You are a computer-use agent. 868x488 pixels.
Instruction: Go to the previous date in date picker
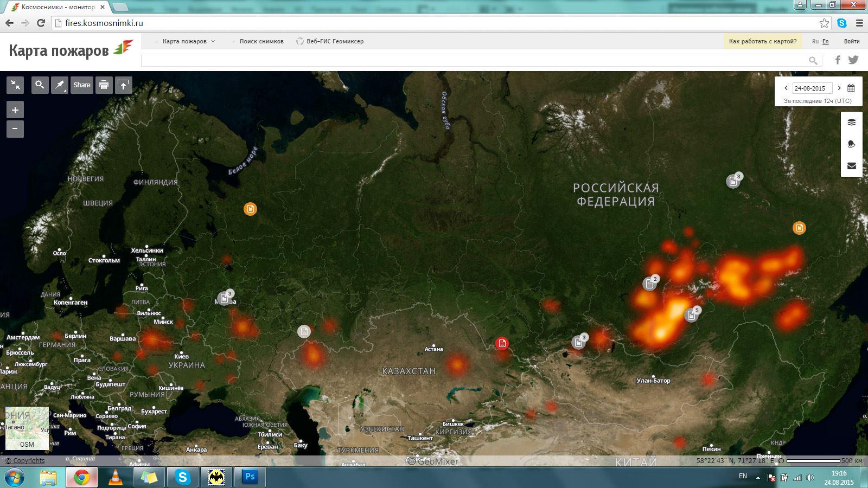tap(786, 88)
